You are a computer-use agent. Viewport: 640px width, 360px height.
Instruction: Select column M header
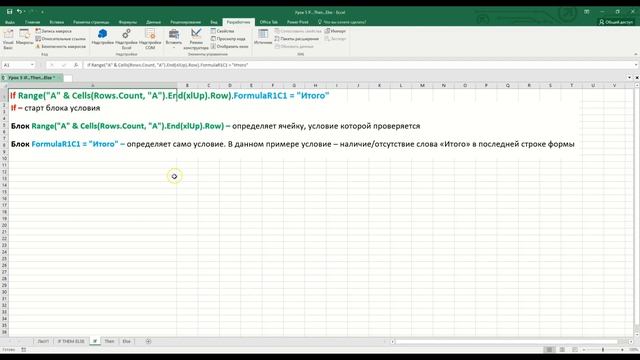(422, 85)
